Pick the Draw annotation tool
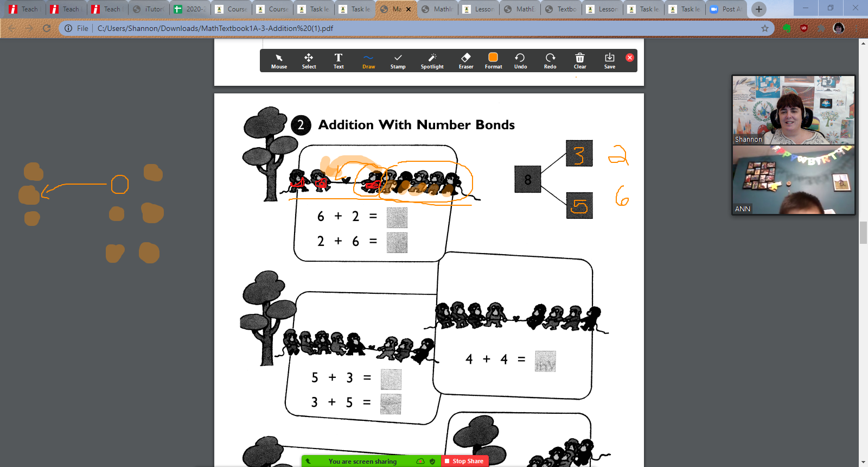The image size is (868, 467). (368, 61)
